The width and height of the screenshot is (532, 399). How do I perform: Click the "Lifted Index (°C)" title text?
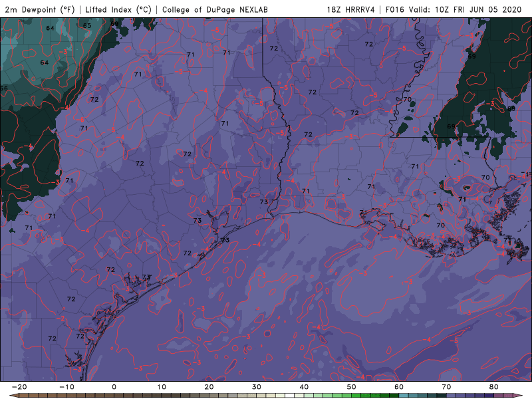118,10
